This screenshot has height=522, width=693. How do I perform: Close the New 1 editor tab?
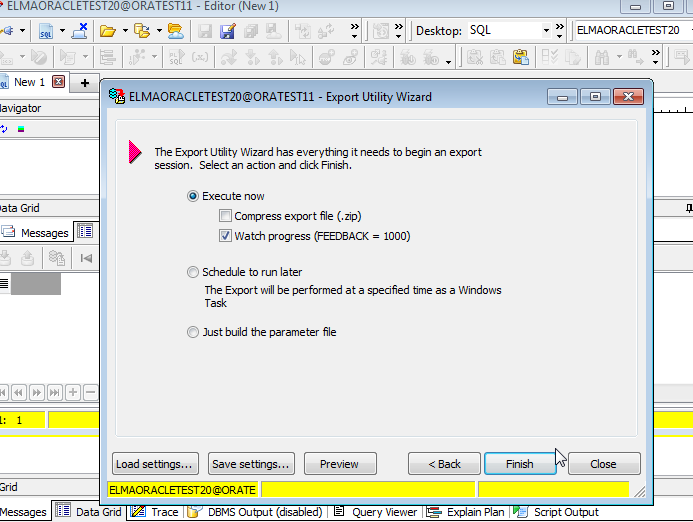coord(58,82)
